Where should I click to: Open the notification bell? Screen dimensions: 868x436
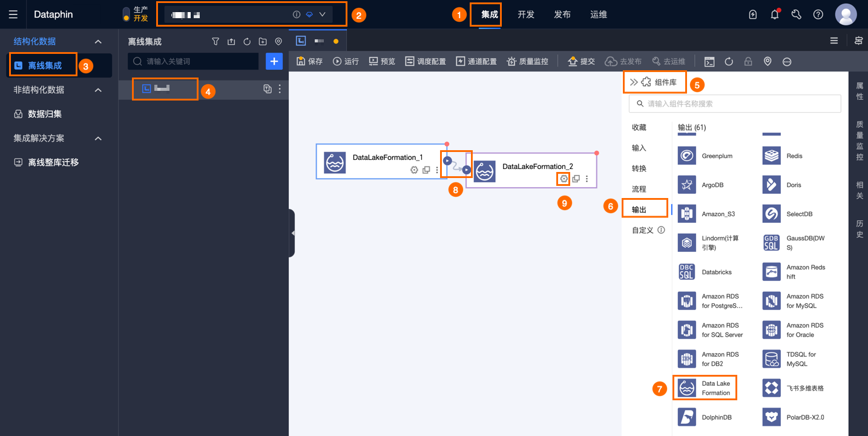click(775, 15)
